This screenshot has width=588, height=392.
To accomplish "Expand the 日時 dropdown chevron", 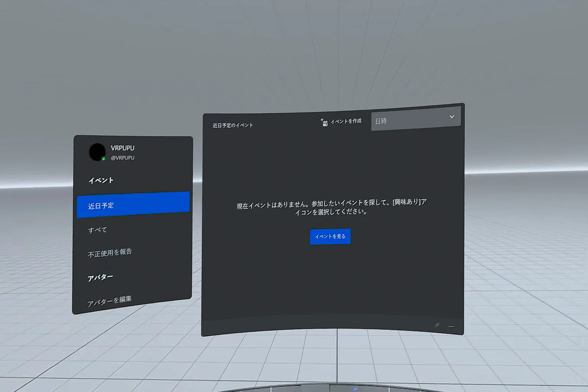I will click(x=452, y=116).
